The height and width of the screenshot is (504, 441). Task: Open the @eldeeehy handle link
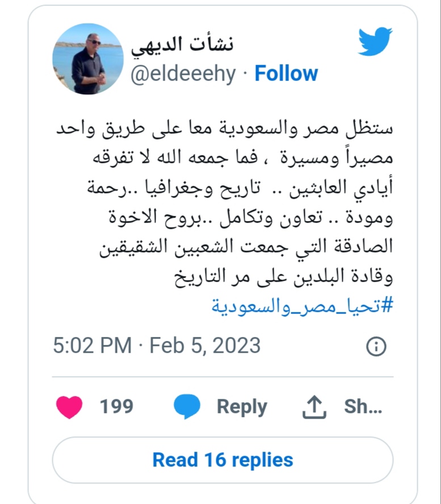tap(183, 74)
